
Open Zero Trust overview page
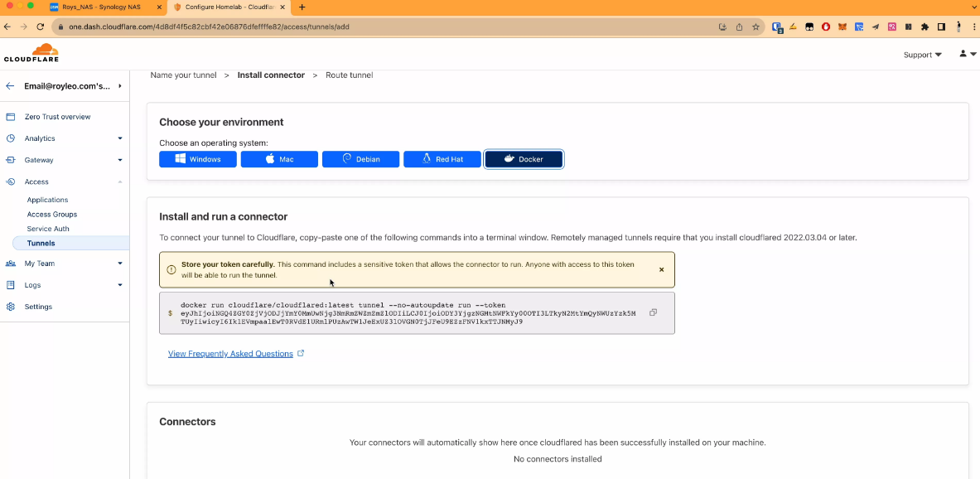point(57,117)
